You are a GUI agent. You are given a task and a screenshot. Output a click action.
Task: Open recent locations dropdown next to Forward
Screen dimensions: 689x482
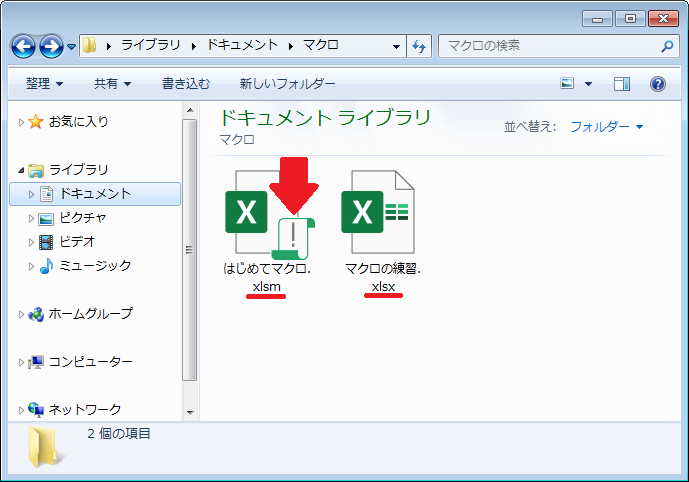pyautogui.click(x=72, y=46)
